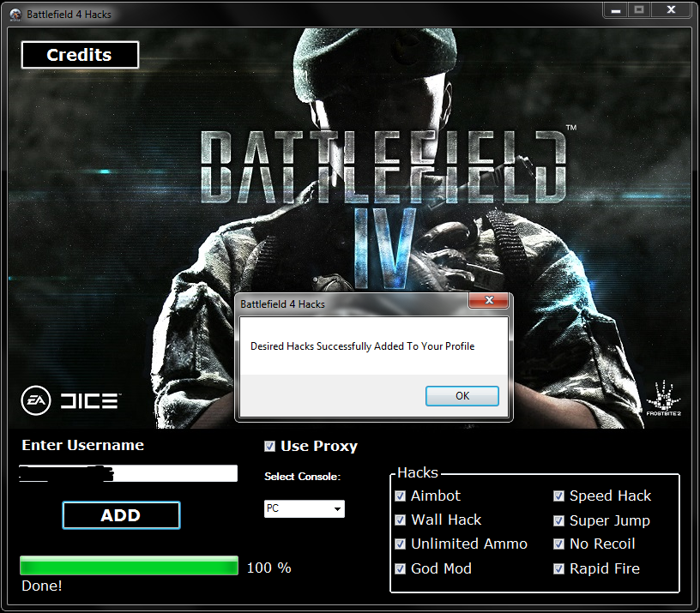
Task: Click the DICE logo
Action: pyautogui.click(x=91, y=400)
